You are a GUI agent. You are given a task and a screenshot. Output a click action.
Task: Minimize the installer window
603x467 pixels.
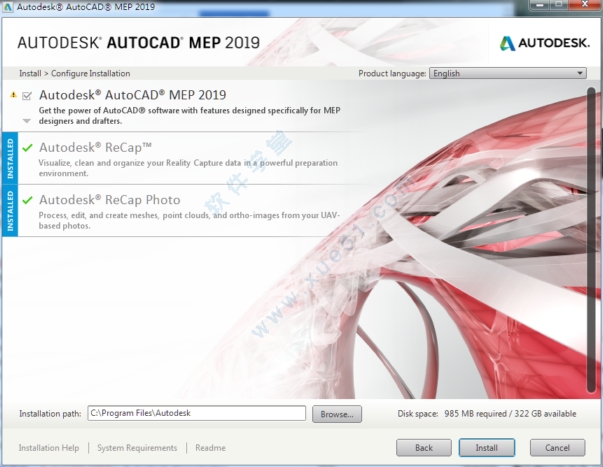click(x=540, y=5)
